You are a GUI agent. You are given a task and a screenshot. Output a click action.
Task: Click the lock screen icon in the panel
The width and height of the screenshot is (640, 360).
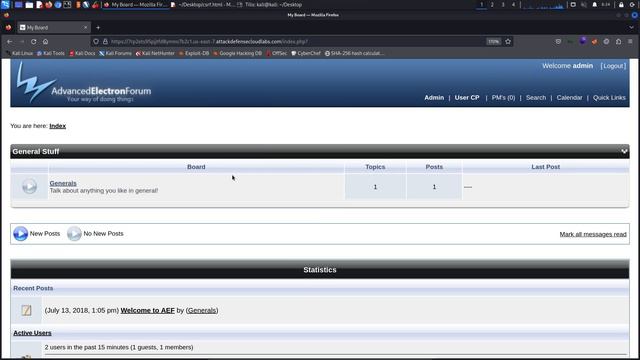[621, 4]
